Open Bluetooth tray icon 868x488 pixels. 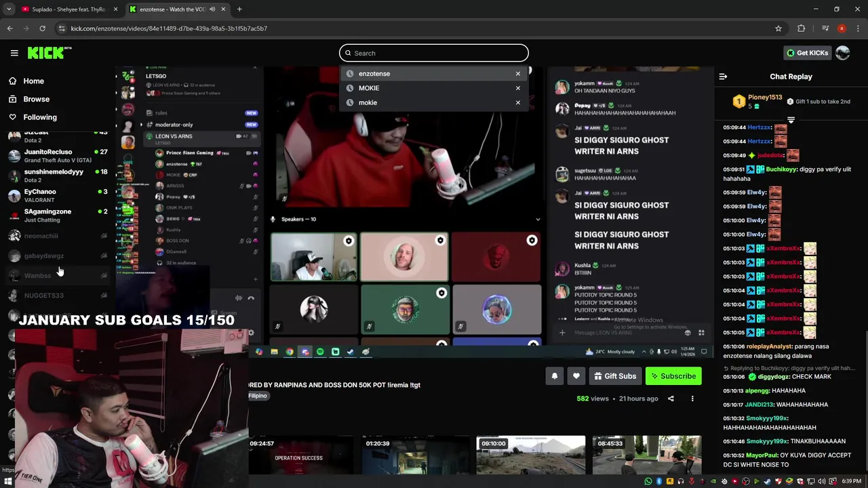point(659,481)
